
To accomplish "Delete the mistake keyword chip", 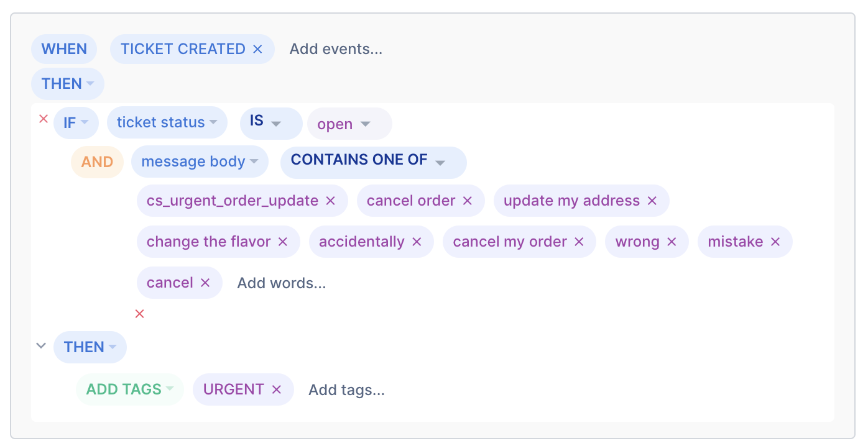I will coord(775,242).
